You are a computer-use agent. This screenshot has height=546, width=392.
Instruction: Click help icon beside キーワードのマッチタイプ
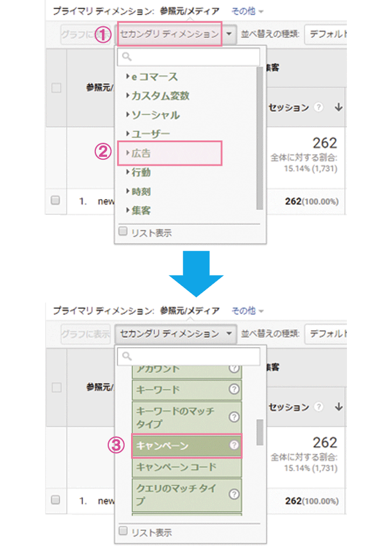(x=234, y=417)
